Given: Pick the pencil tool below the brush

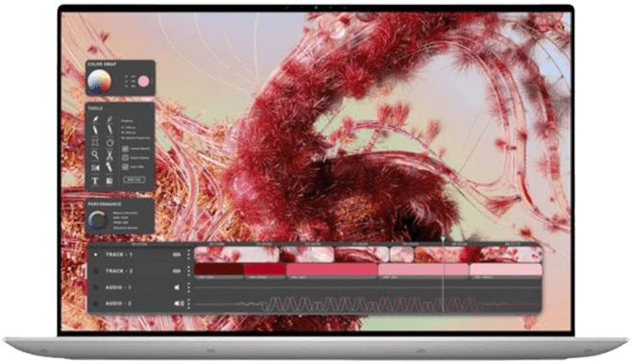Looking at the screenshot, I should (95, 131).
